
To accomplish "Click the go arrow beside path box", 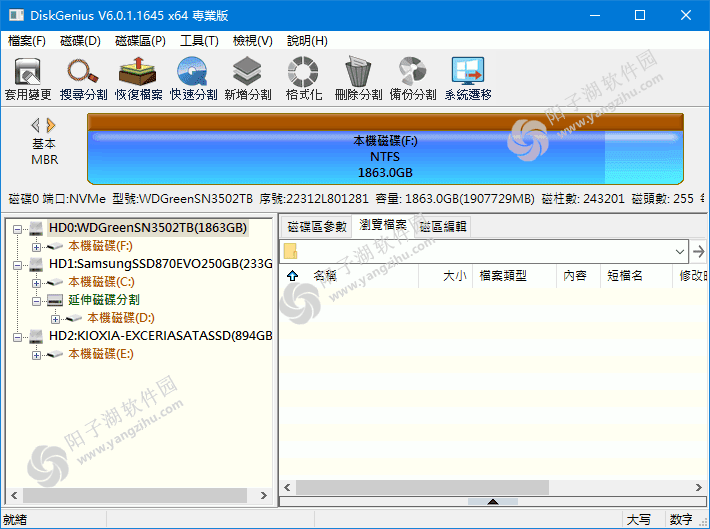I will point(699,251).
